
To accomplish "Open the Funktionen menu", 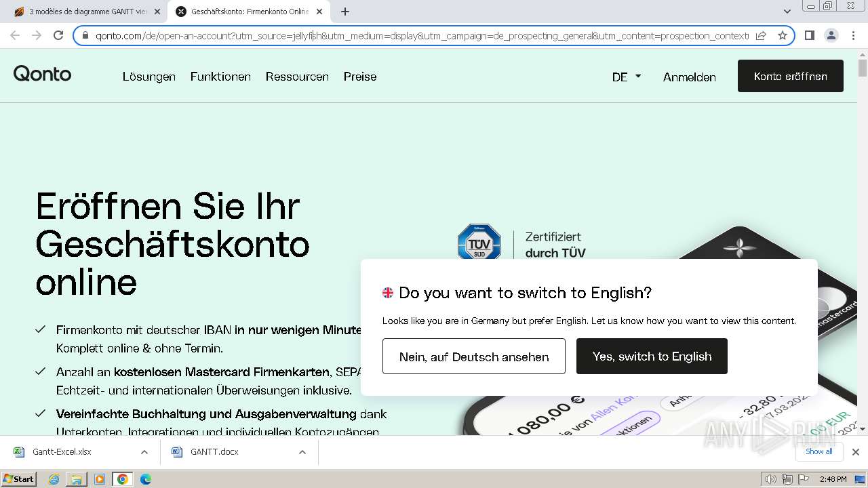I will [220, 77].
